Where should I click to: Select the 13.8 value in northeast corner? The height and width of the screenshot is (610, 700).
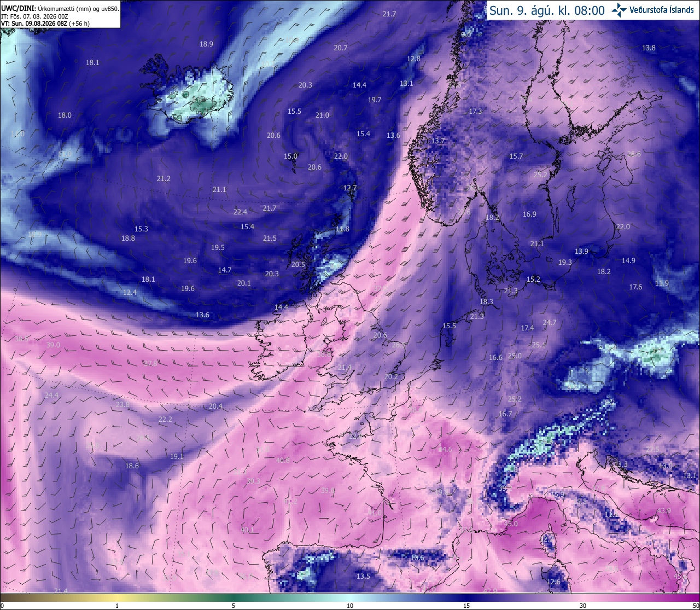(649, 48)
